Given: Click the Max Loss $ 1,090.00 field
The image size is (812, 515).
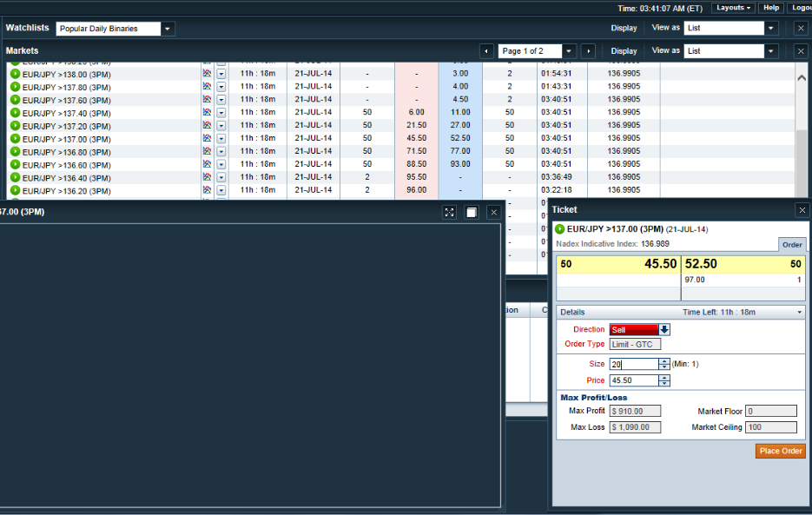Looking at the screenshot, I should click(x=635, y=427).
